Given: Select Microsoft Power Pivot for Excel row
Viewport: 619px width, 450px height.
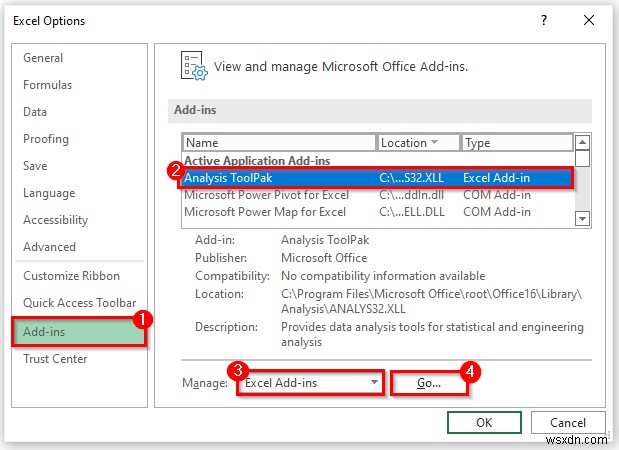Looking at the screenshot, I should click(377, 195).
